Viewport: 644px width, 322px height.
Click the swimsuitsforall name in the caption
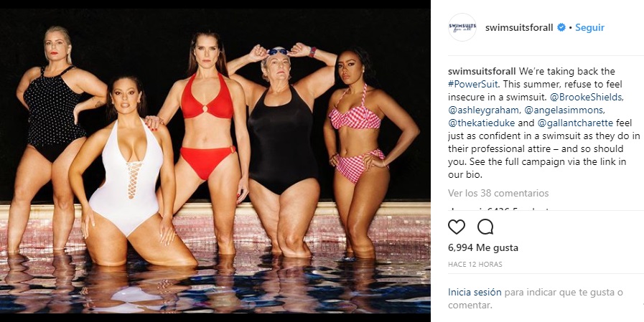click(482, 72)
